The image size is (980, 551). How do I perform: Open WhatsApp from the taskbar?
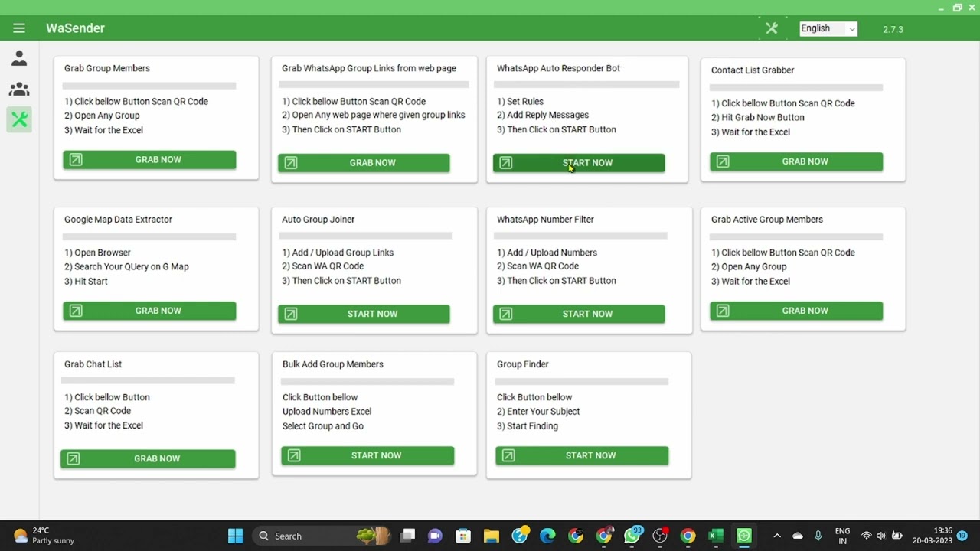(632, 536)
